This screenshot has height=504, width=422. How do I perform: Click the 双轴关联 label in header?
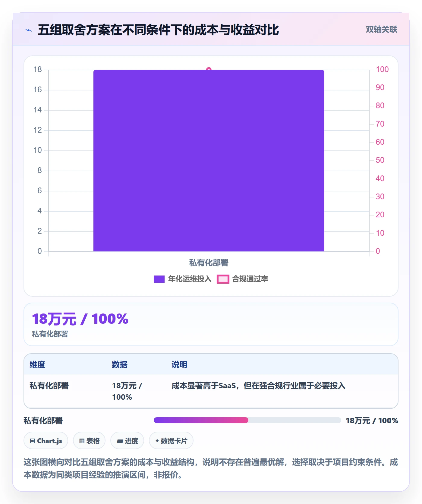pos(381,30)
